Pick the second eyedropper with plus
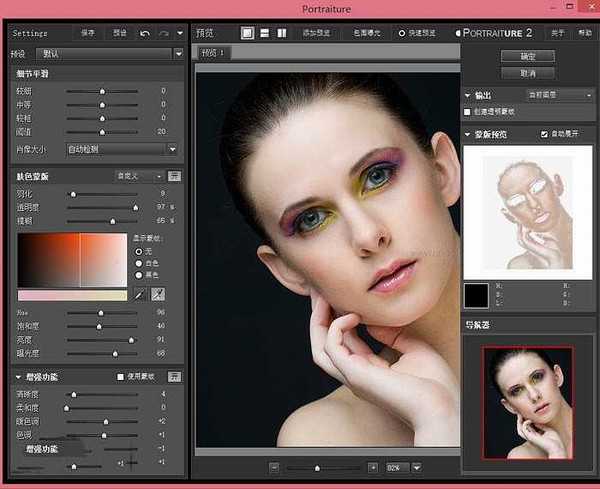The image size is (600, 489). coord(157,295)
